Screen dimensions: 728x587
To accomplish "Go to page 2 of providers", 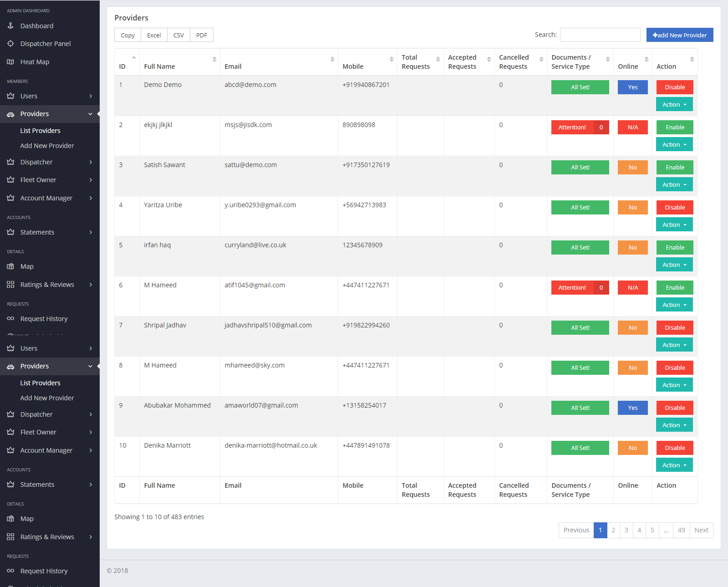I will coord(613,530).
